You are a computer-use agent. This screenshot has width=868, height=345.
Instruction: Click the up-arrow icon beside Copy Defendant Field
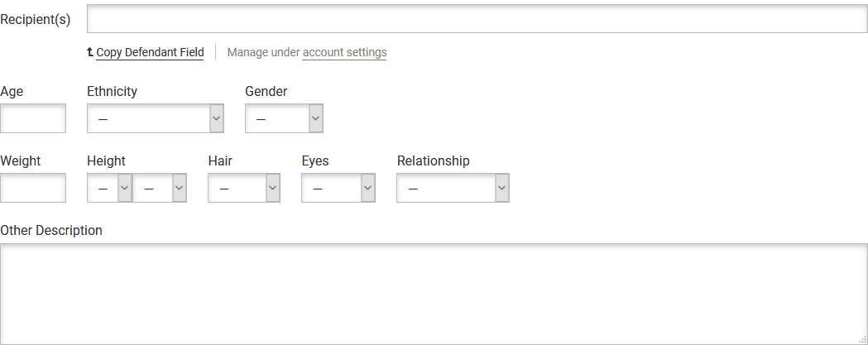pos(90,52)
